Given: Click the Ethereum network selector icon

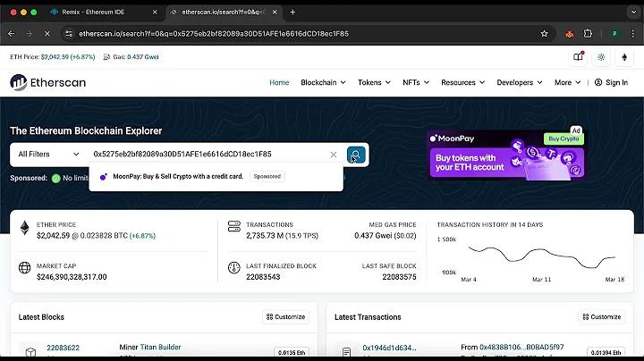Looking at the screenshot, I should pyautogui.click(x=624, y=57).
